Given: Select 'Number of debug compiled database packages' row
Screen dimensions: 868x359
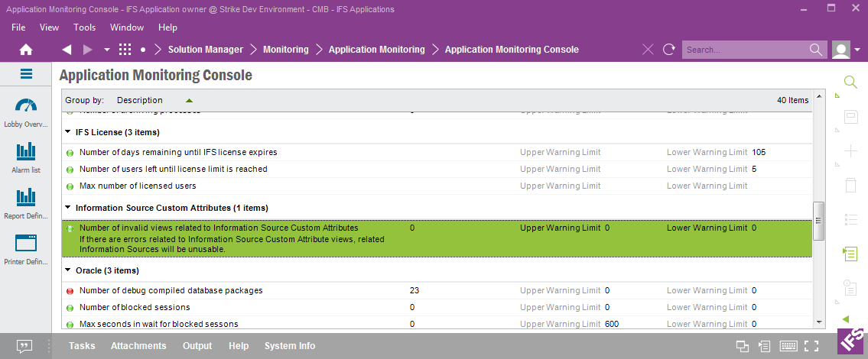Looking at the screenshot, I should (x=436, y=290).
